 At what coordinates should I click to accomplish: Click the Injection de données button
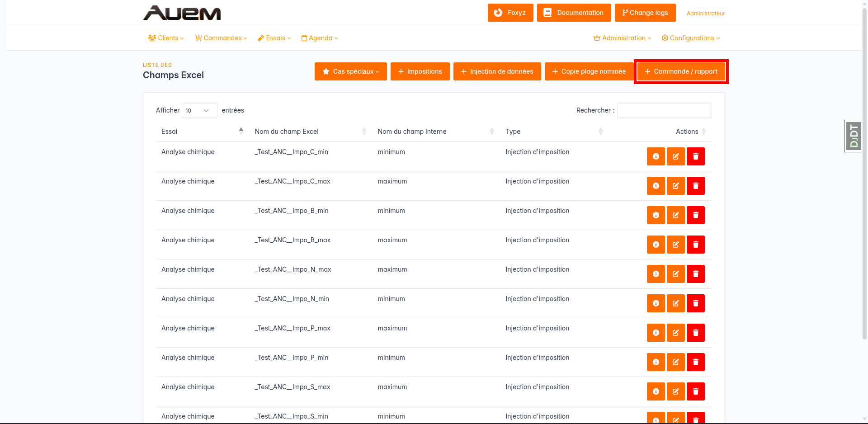497,71
